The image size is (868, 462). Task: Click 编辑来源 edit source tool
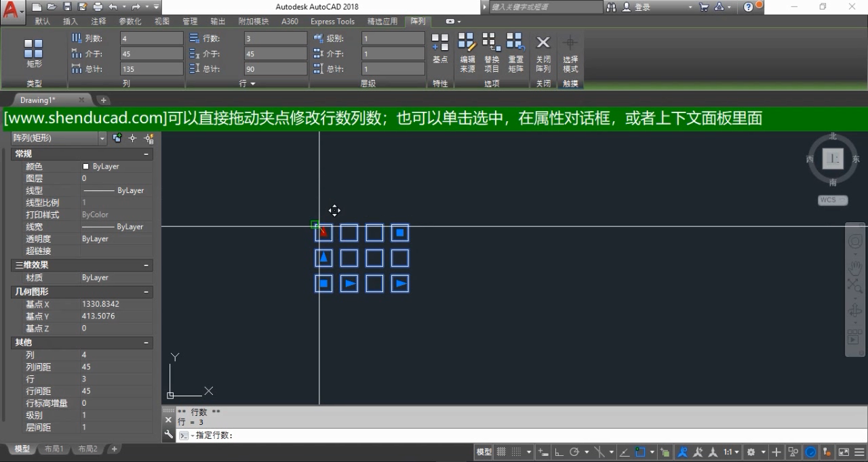tap(467, 53)
